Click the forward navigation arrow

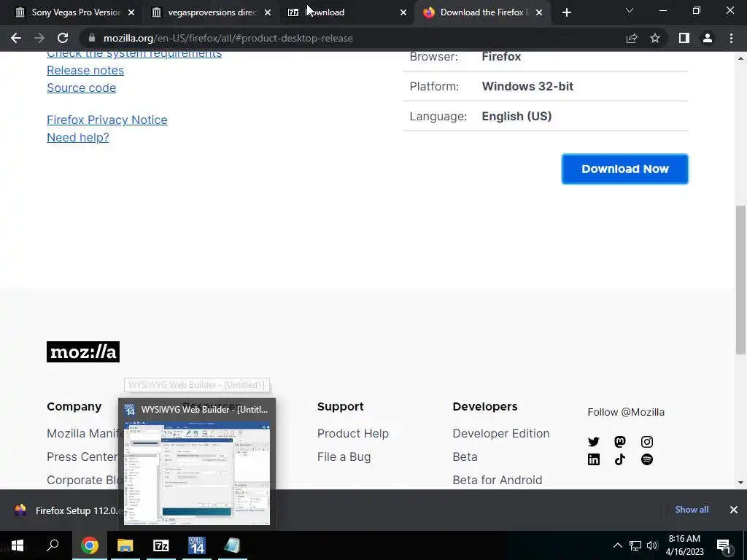tap(39, 38)
